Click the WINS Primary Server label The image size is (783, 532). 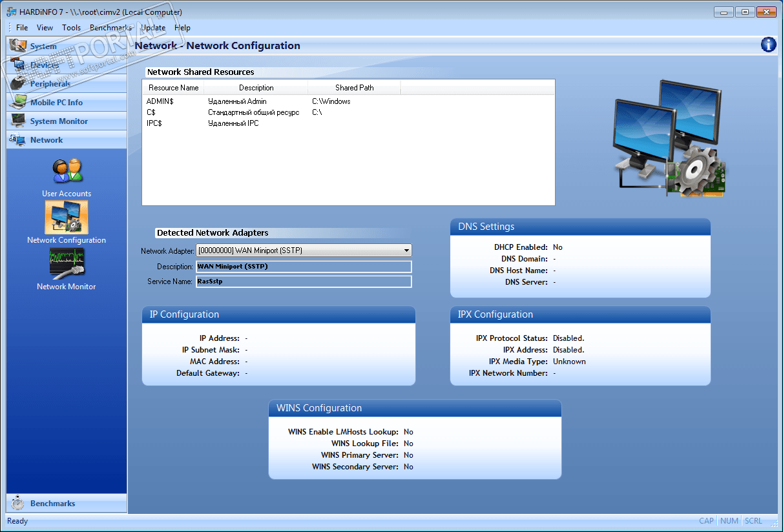(x=360, y=455)
